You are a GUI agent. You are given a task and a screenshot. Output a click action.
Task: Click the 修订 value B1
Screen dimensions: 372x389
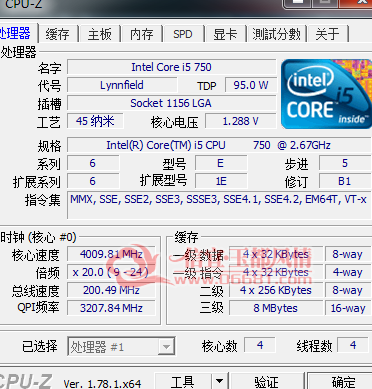345,181
